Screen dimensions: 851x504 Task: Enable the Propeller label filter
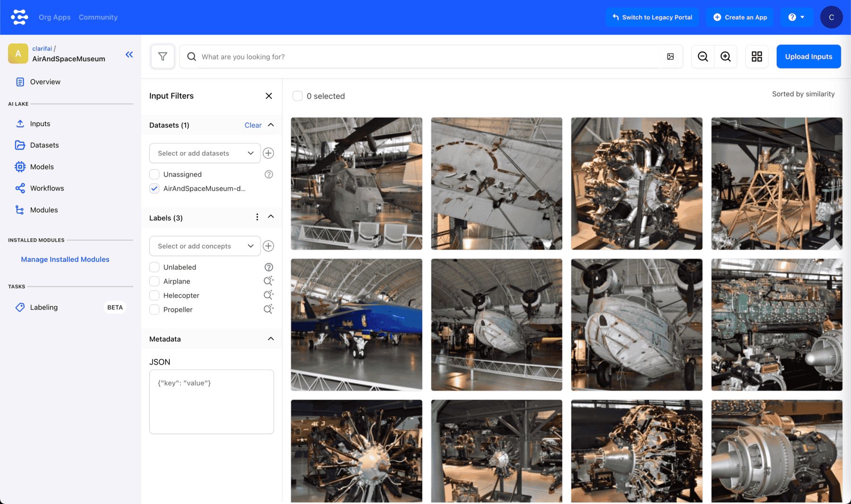click(x=154, y=310)
